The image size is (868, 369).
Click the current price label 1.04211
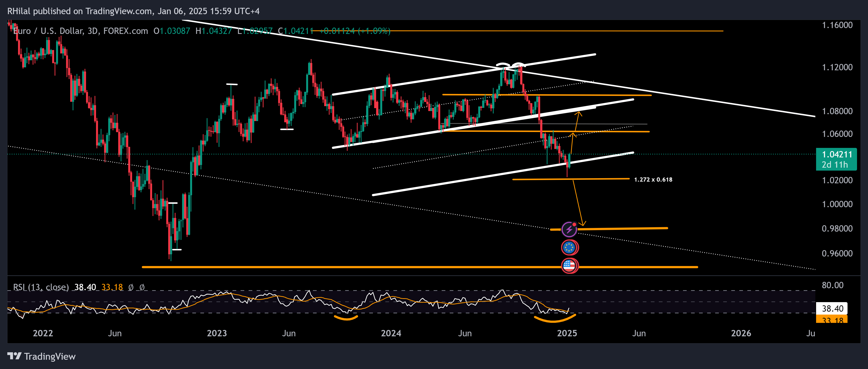tap(837, 154)
